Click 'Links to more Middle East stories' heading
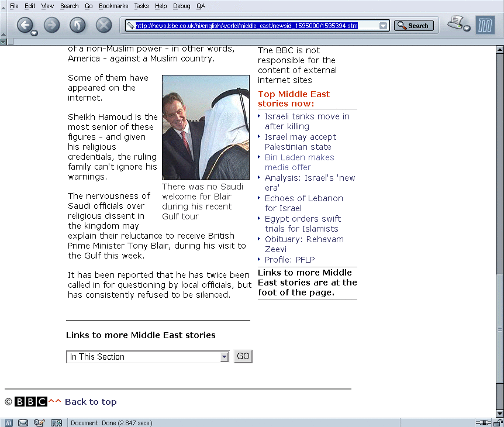 point(141,335)
